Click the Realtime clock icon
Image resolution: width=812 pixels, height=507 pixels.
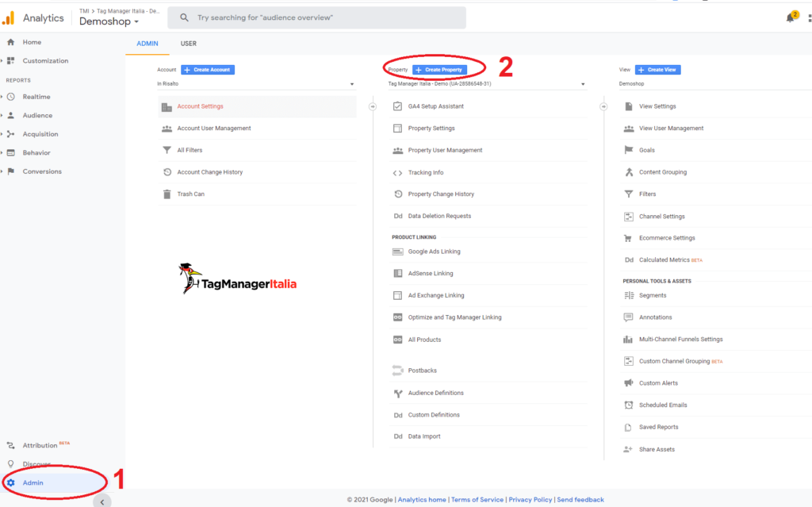pyautogui.click(x=11, y=97)
